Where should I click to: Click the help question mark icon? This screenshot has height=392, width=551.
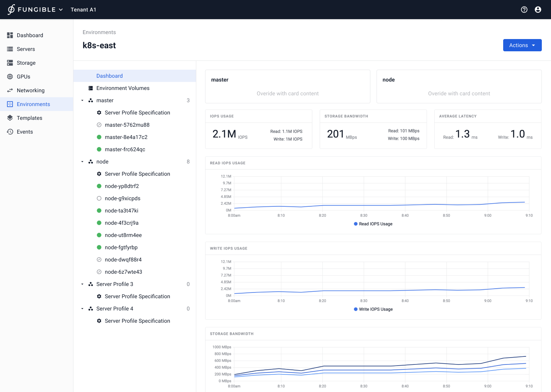(x=524, y=10)
